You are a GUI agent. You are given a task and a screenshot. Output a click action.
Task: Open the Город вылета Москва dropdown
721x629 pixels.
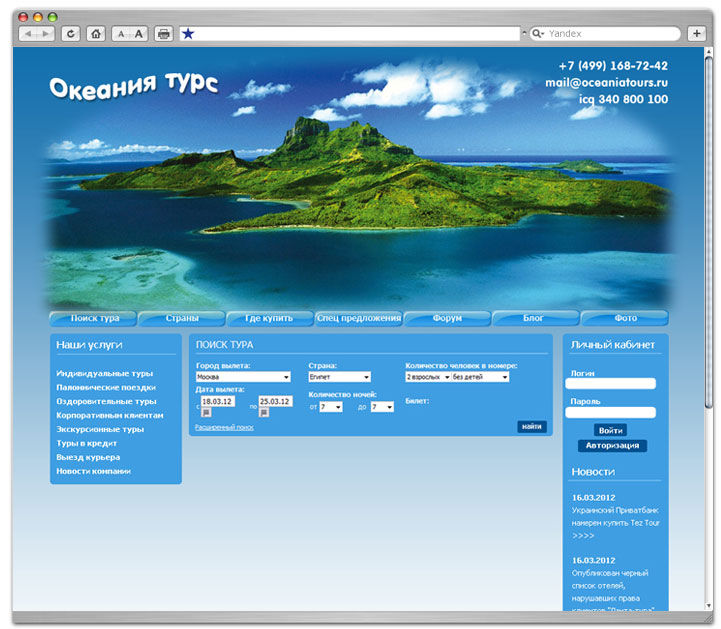tap(243, 377)
